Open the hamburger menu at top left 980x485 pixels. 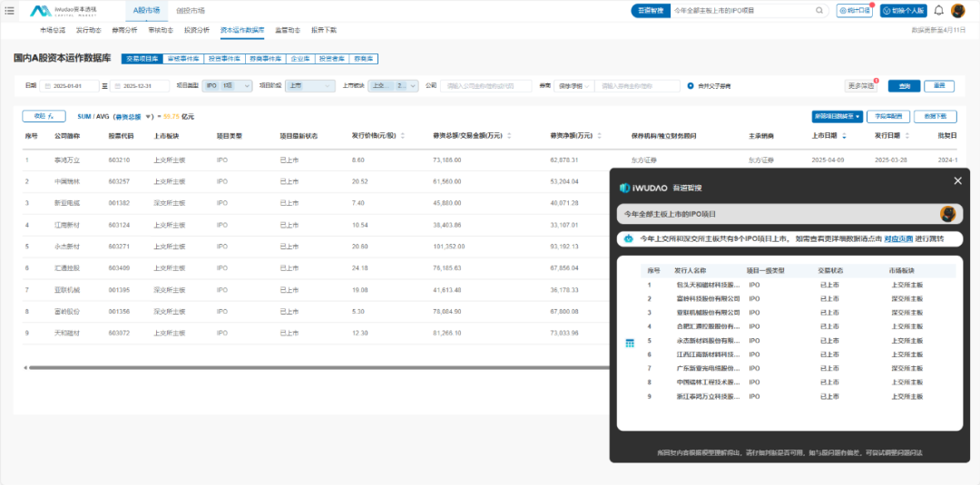pos(9,11)
